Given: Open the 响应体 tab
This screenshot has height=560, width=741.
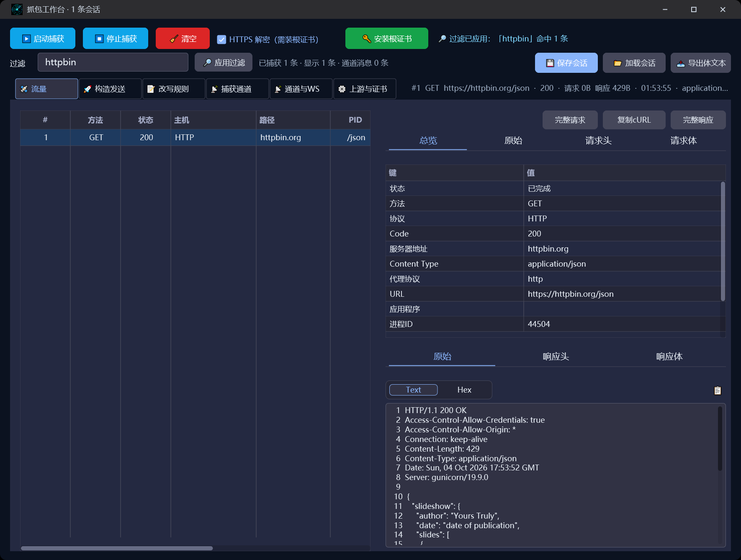Looking at the screenshot, I should [x=669, y=357].
